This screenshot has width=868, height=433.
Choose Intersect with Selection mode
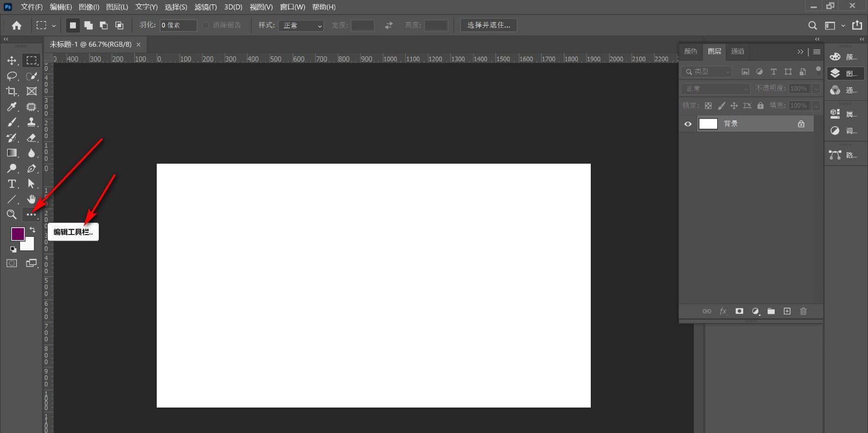[119, 25]
